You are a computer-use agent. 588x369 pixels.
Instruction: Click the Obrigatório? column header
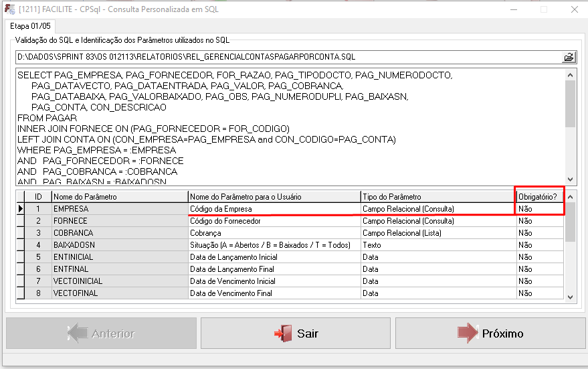[x=539, y=197]
